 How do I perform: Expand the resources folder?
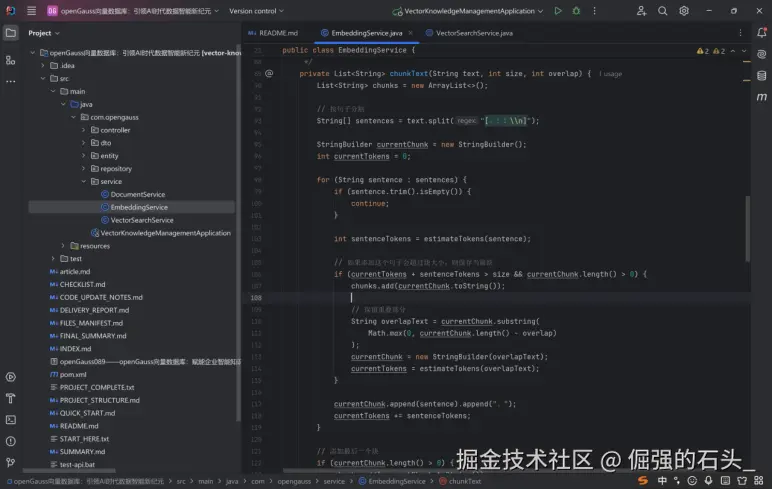click(x=63, y=246)
